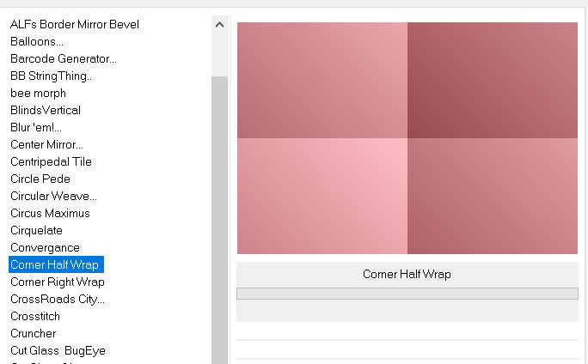Click the pink filter preview image
This screenshot has width=588, height=364.
407,138
